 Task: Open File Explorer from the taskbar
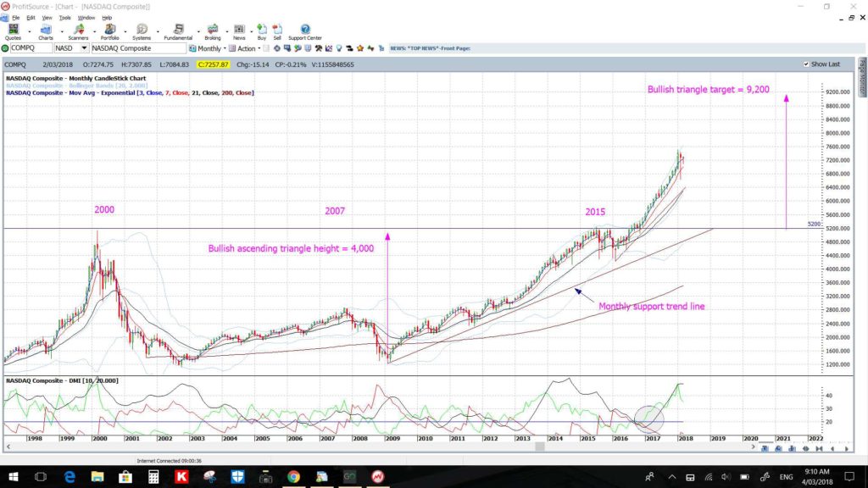(97, 477)
